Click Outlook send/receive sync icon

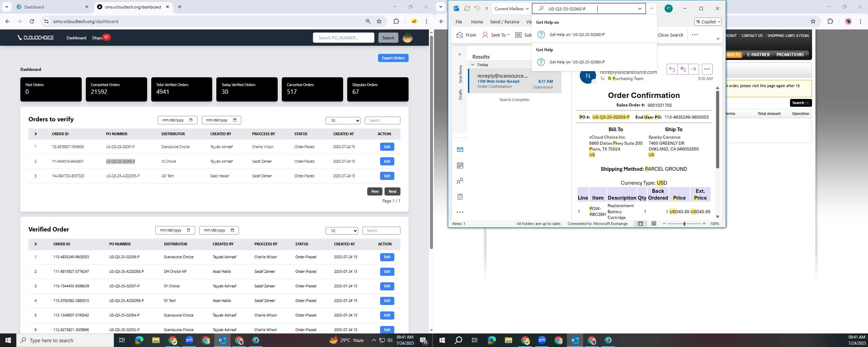pyautogui.click(x=467, y=8)
